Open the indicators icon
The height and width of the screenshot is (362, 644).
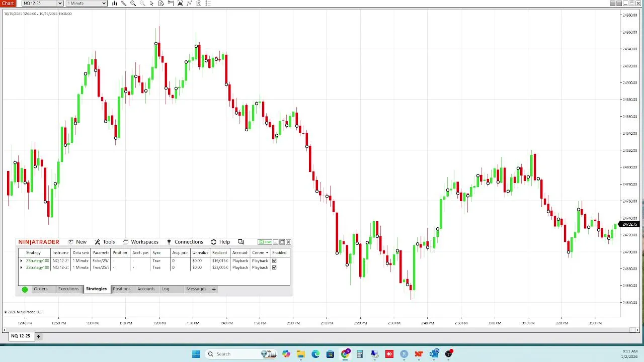pos(180,4)
